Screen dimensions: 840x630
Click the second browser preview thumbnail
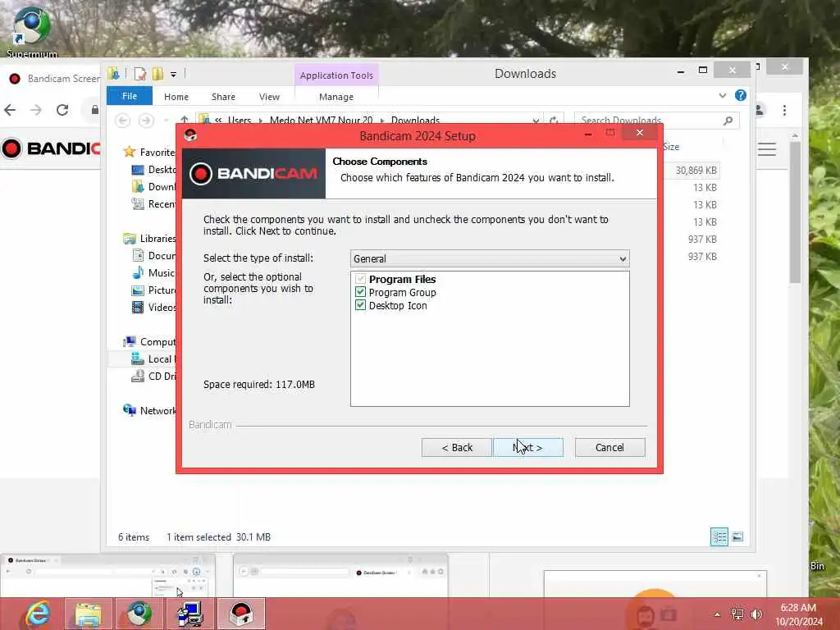click(x=340, y=576)
